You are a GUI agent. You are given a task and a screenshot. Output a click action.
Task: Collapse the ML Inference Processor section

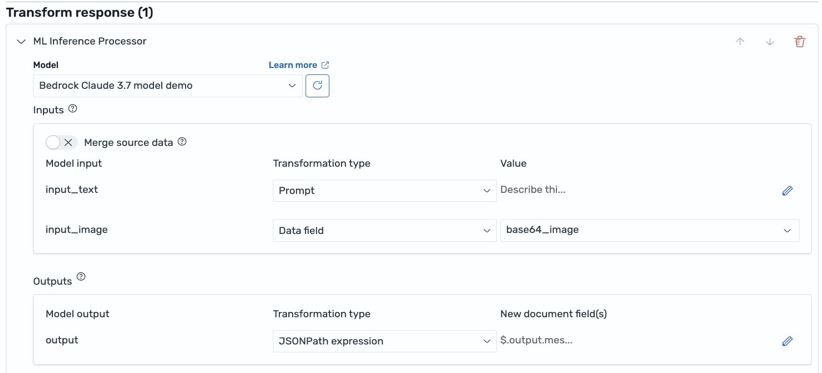click(x=21, y=41)
